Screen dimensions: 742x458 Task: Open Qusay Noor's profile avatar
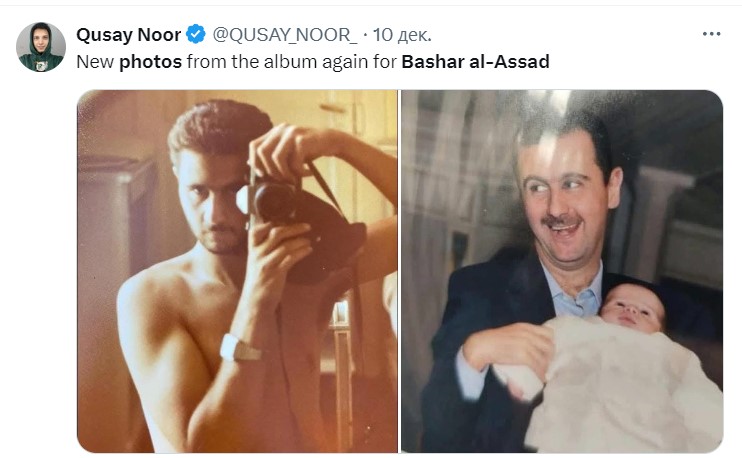pyautogui.click(x=41, y=47)
